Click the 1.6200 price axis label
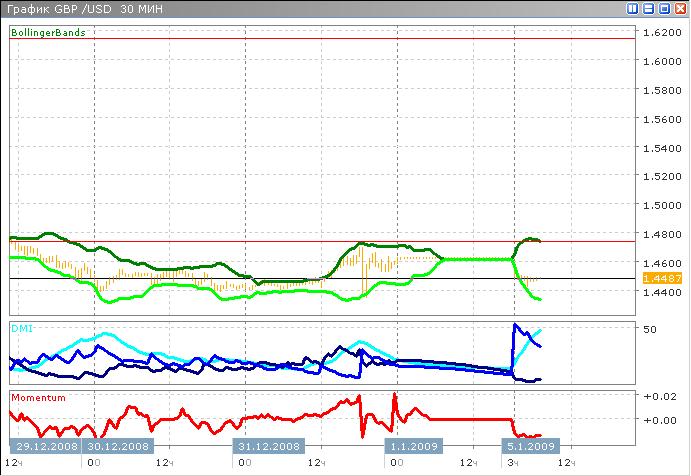The width and height of the screenshot is (691, 476). [x=662, y=33]
